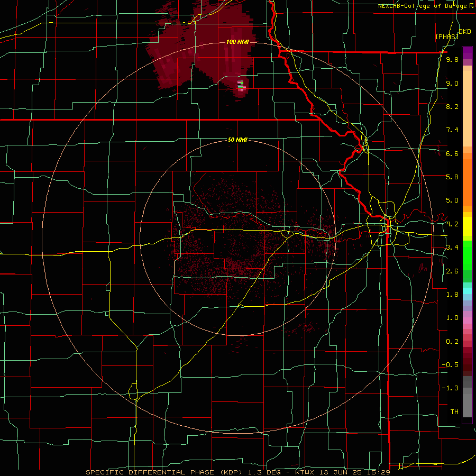Click the 1.0 scale value
476x476 pixels.
452,318
